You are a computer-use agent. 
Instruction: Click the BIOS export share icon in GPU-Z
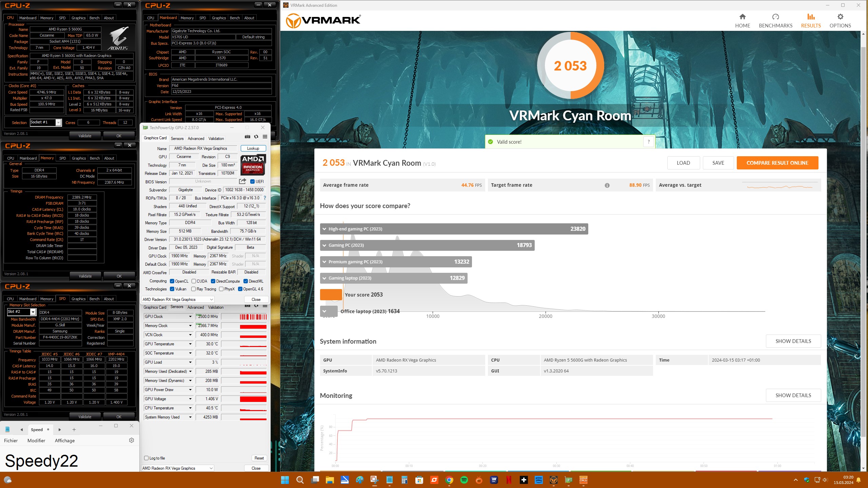242,181
